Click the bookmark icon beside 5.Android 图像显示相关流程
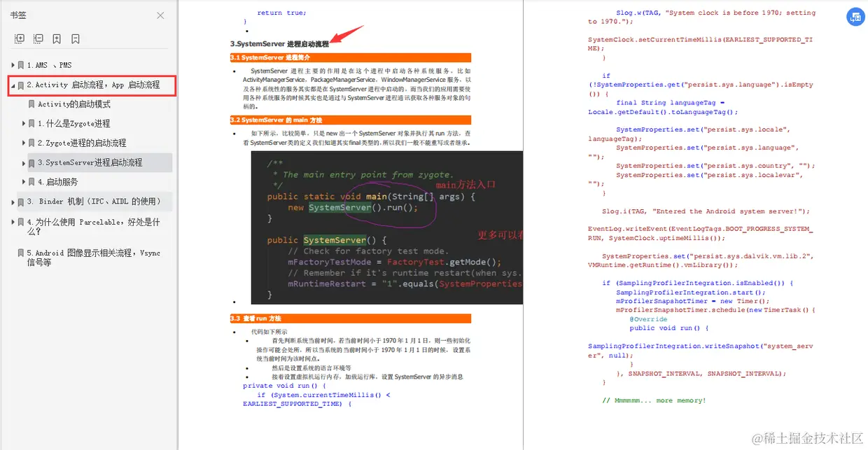The image size is (868, 450). (21, 253)
